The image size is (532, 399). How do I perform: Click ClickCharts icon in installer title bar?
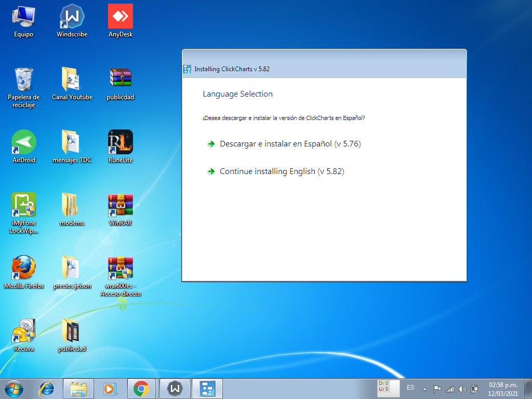tap(187, 69)
